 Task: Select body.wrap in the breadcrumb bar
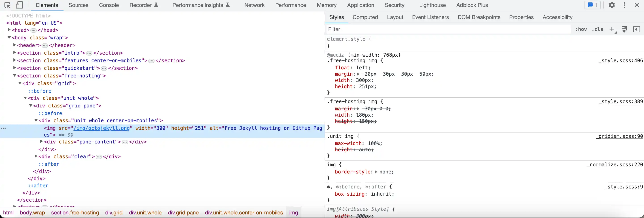tap(32, 213)
